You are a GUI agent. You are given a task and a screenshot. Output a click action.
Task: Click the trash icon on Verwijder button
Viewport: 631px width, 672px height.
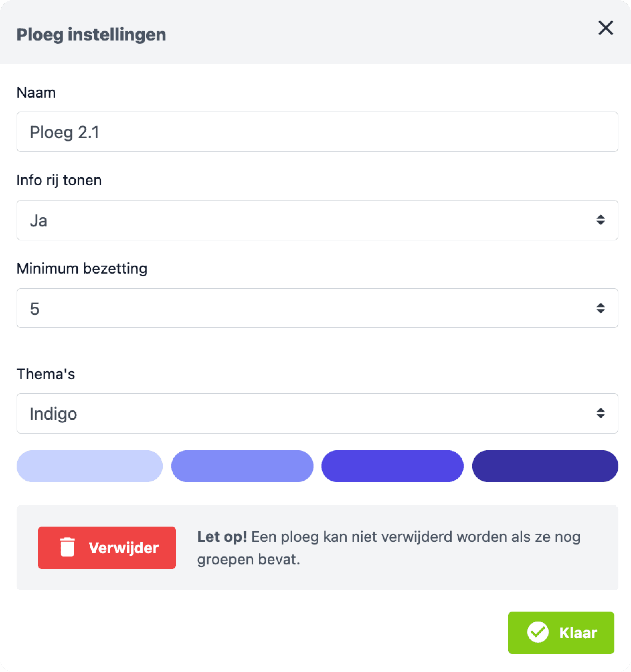tap(67, 547)
